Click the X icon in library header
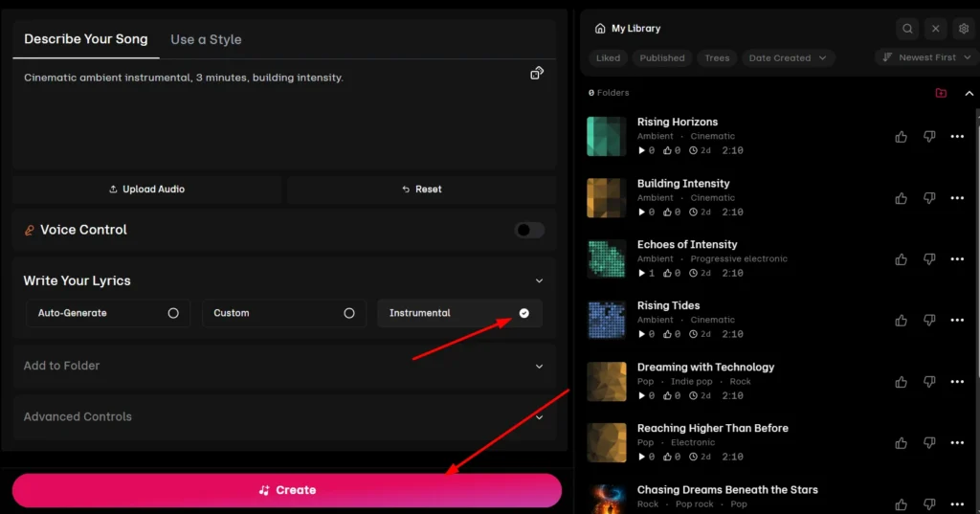 tap(936, 28)
